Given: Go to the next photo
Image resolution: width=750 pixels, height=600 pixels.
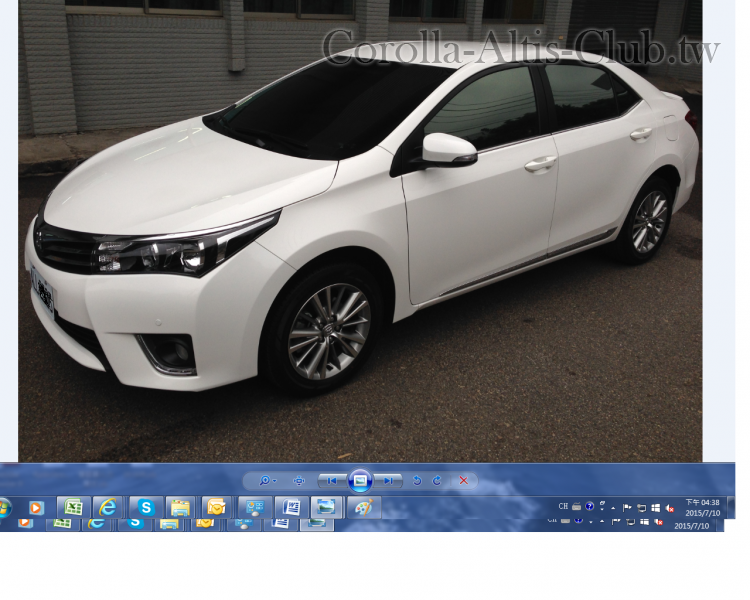Looking at the screenshot, I should click(388, 480).
